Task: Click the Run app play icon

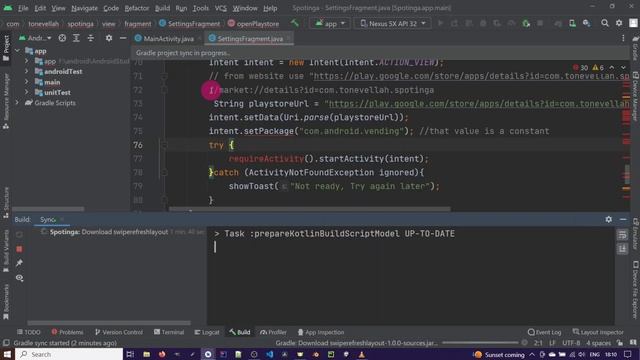Action: pos(440,24)
